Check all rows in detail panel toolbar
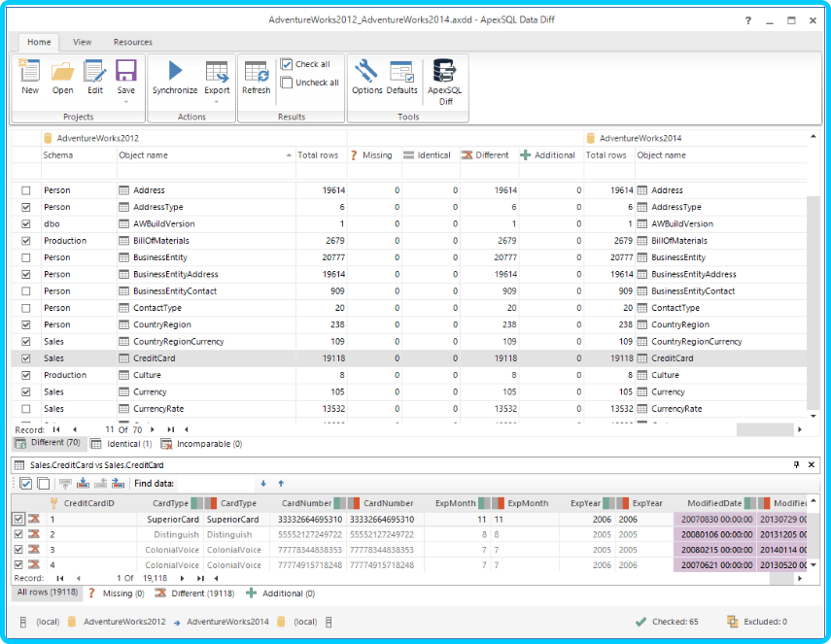The image size is (831, 644). click(x=25, y=483)
